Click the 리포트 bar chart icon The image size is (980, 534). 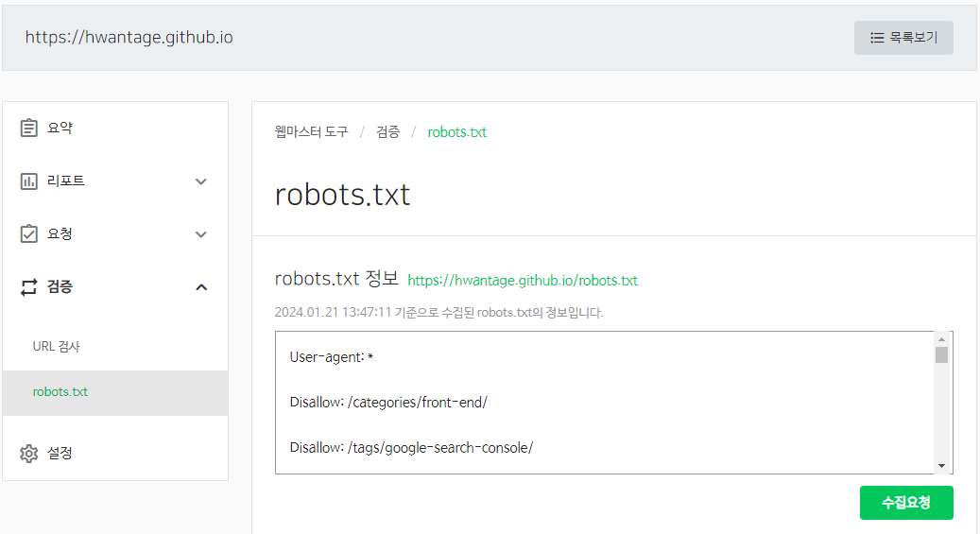point(29,181)
